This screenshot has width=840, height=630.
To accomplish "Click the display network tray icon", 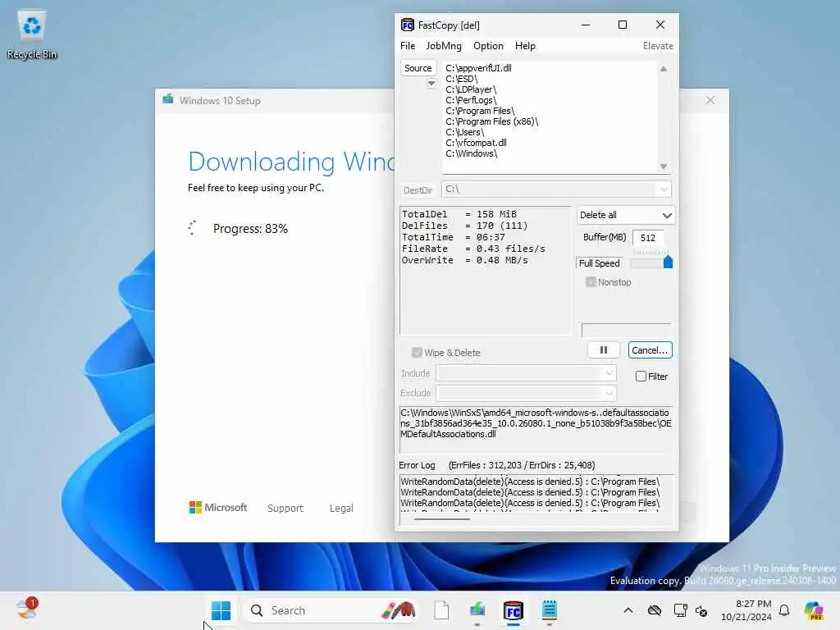I will pos(680,610).
